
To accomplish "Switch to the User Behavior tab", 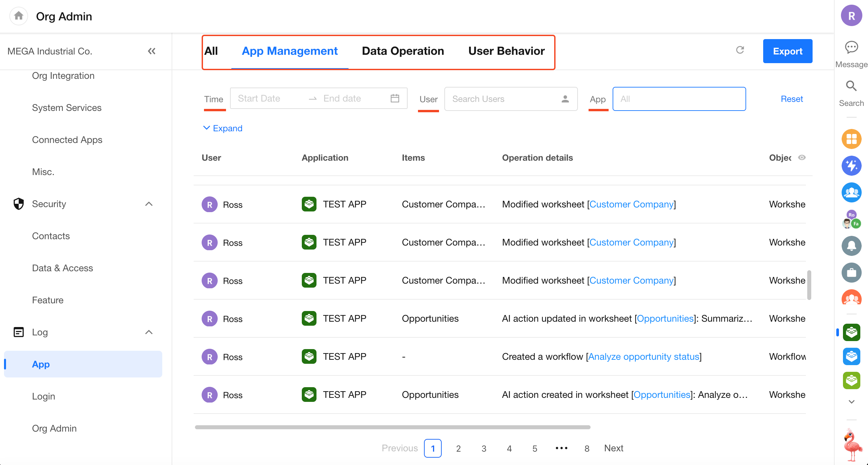I will [x=506, y=51].
